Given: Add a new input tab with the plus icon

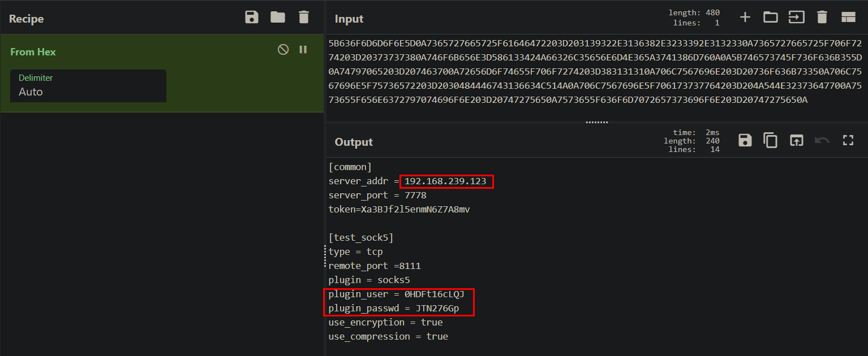Looking at the screenshot, I should 745,17.
